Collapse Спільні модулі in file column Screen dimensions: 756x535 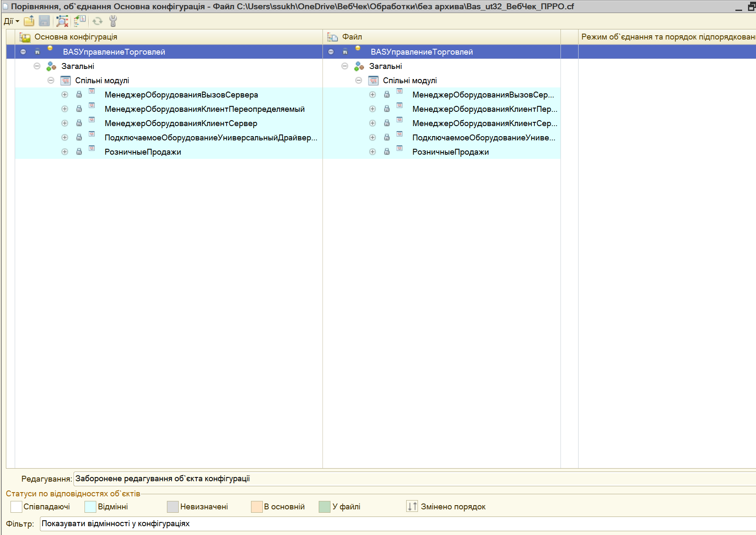[x=359, y=80]
